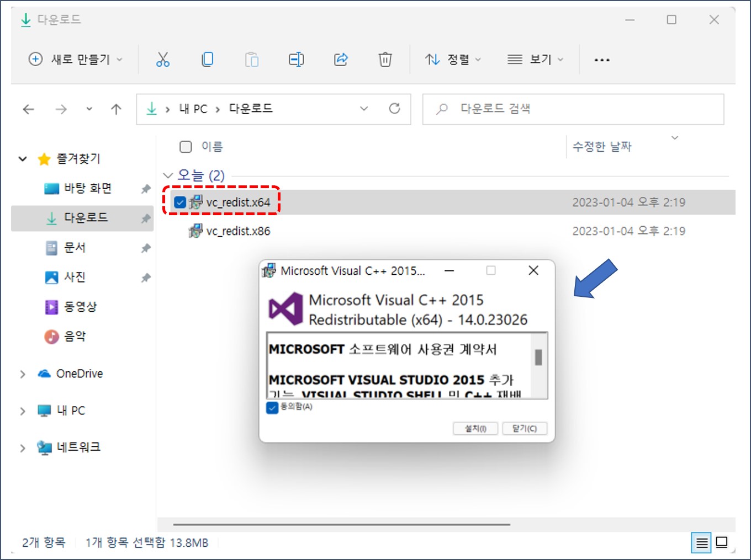This screenshot has width=751, height=560.
Task: Click the Paste clipboard icon
Action: tap(252, 59)
